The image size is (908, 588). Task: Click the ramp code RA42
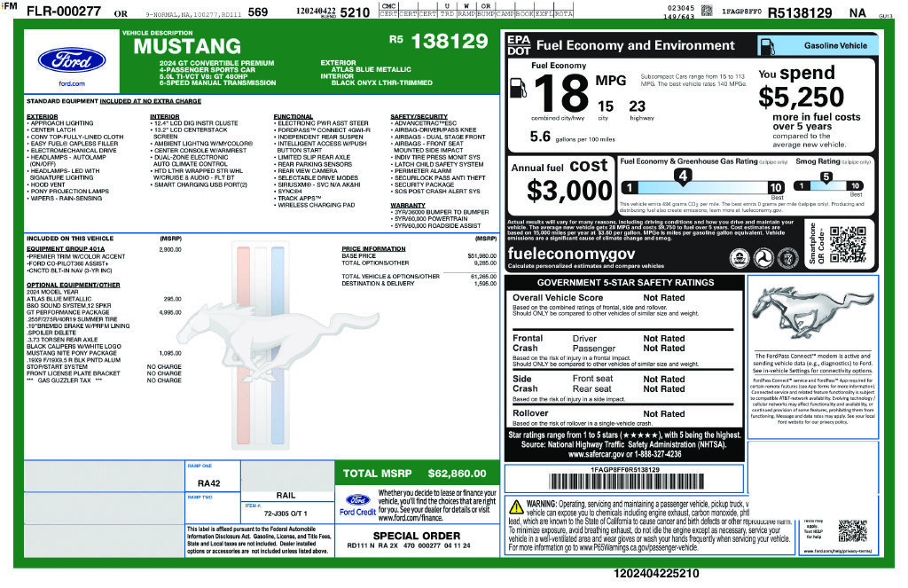tap(209, 483)
